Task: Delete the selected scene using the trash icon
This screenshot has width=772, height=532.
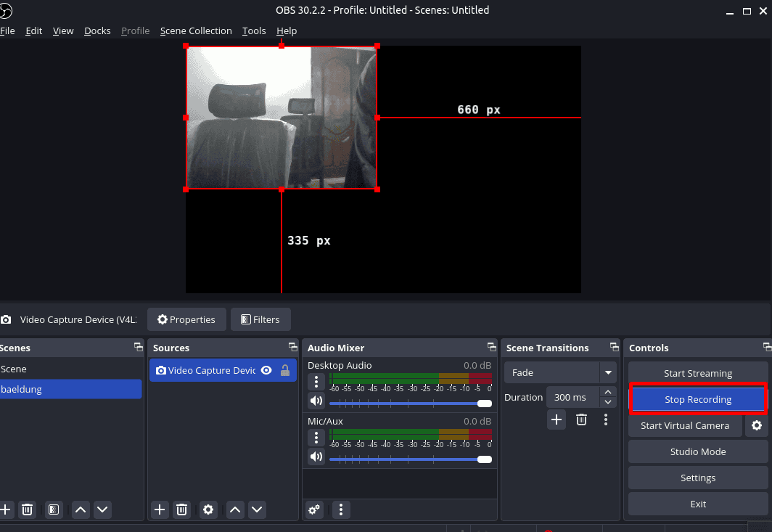Action: click(x=27, y=510)
